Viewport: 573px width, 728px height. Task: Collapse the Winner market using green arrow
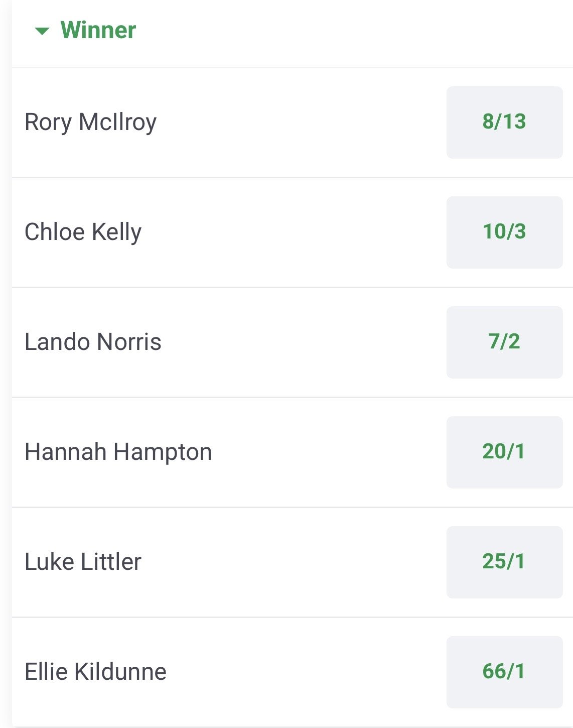pos(42,31)
